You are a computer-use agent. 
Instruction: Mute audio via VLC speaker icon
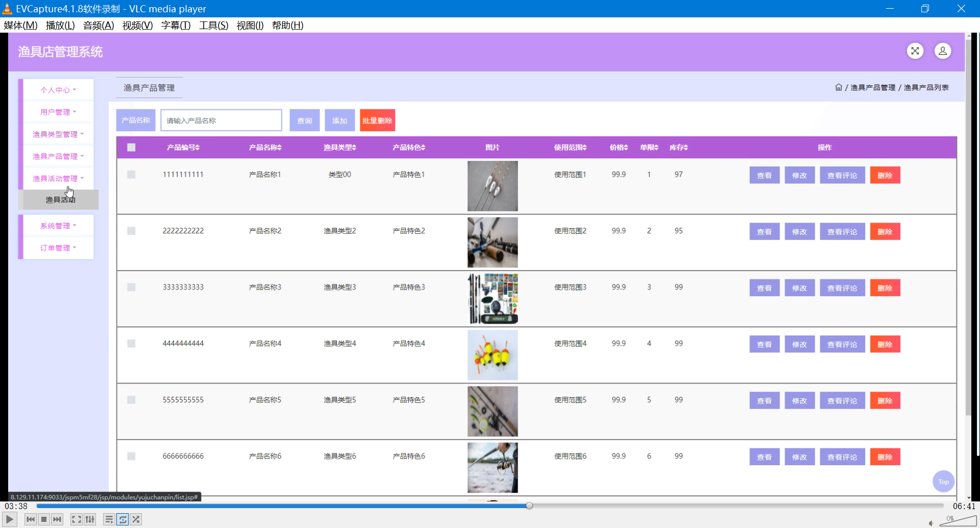932,523
